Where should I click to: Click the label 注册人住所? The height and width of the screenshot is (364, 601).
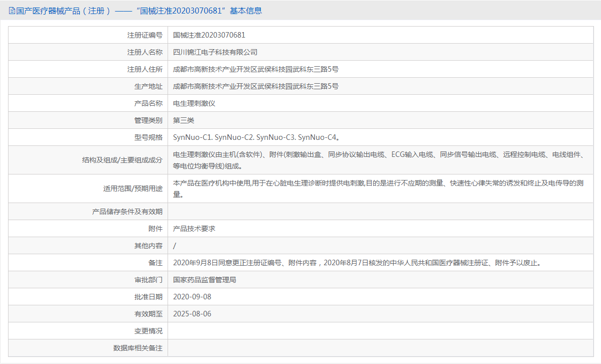(145, 69)
